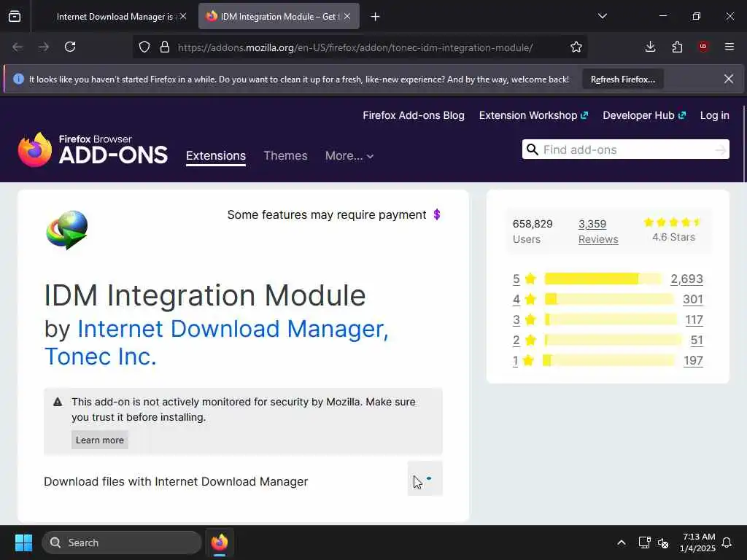This screenshot has width=747, height=560.
Task: Open the Firefox application hamburger menu
Action: pos(729,47)
